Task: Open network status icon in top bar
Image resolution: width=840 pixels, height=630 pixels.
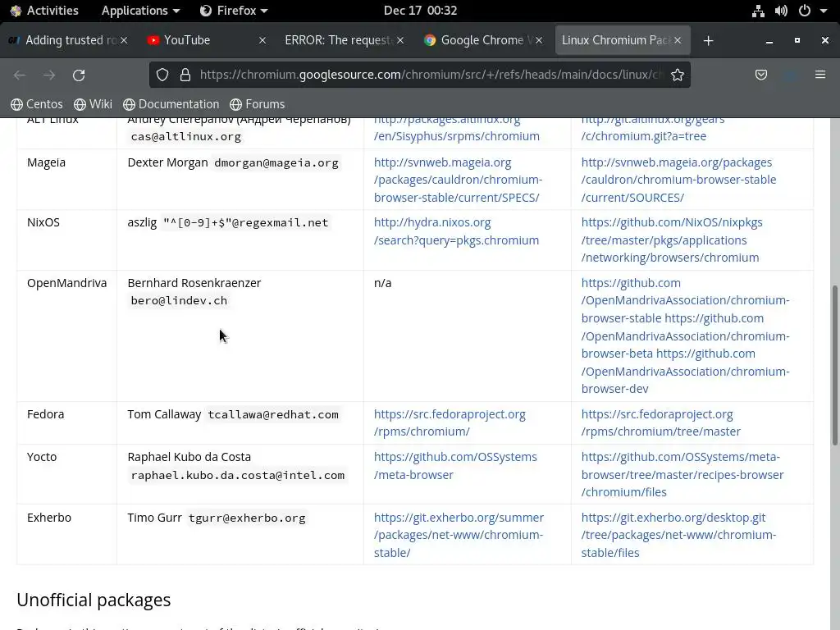Action: click(758, 11)
